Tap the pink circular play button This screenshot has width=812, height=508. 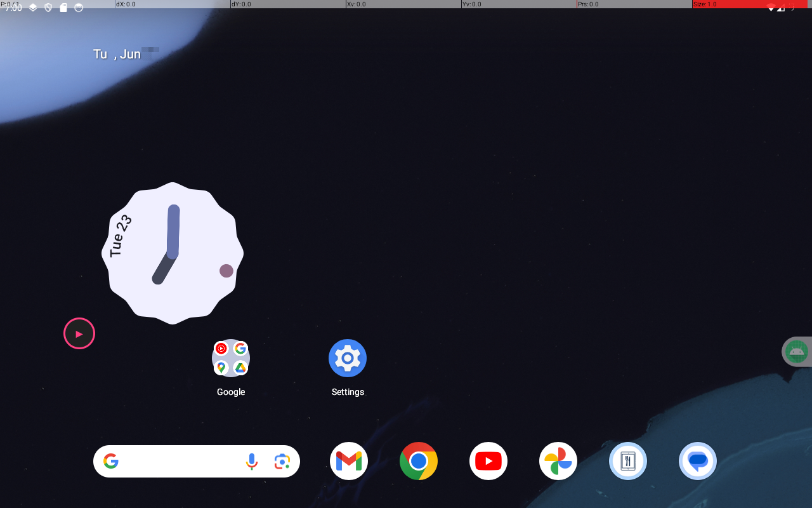pyautogui.click(x=79, y=333)
